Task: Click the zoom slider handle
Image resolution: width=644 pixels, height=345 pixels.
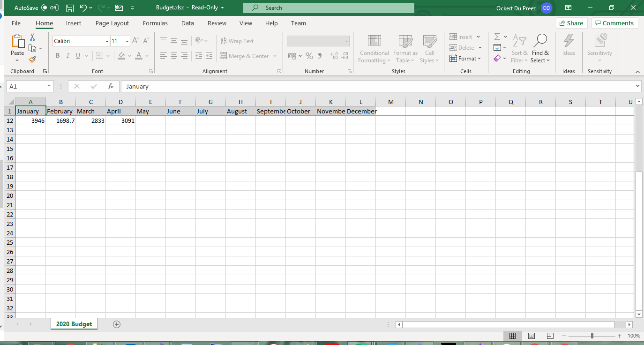Action: pos(592,336)
